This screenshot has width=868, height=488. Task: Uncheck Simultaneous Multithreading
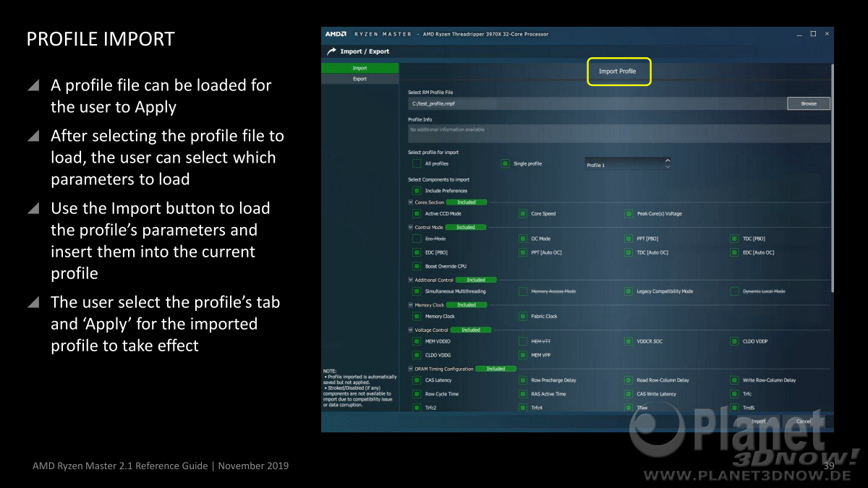[x=417, y=291]
